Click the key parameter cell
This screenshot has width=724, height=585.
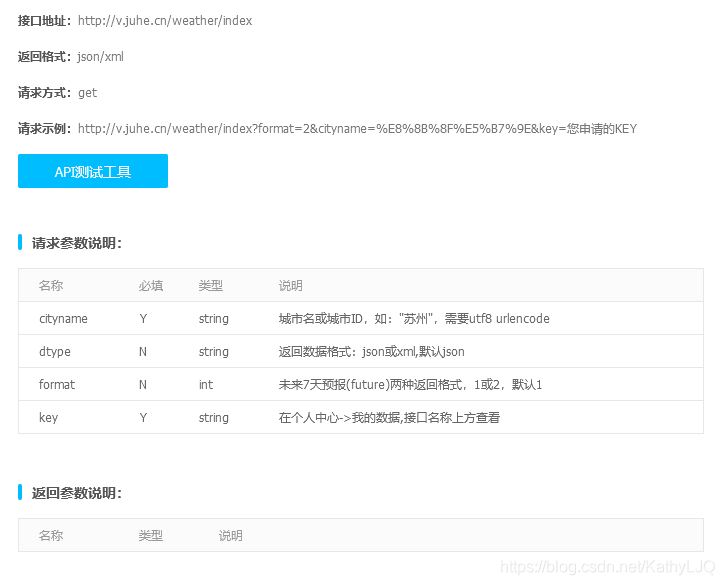48,417
